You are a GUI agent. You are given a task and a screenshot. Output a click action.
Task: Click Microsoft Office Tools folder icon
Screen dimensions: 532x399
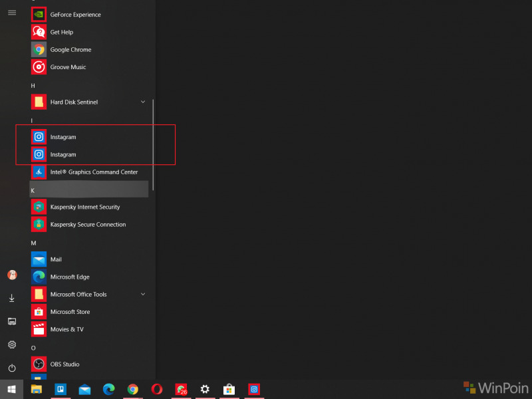tap(39, 295)
